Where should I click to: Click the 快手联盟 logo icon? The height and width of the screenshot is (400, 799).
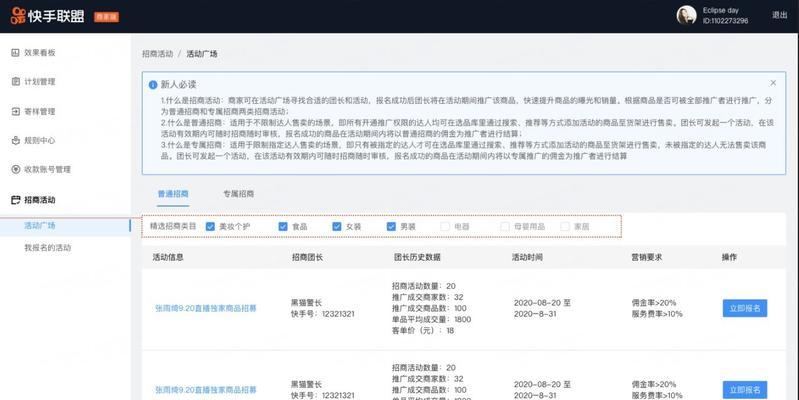[x=18, y=16]
